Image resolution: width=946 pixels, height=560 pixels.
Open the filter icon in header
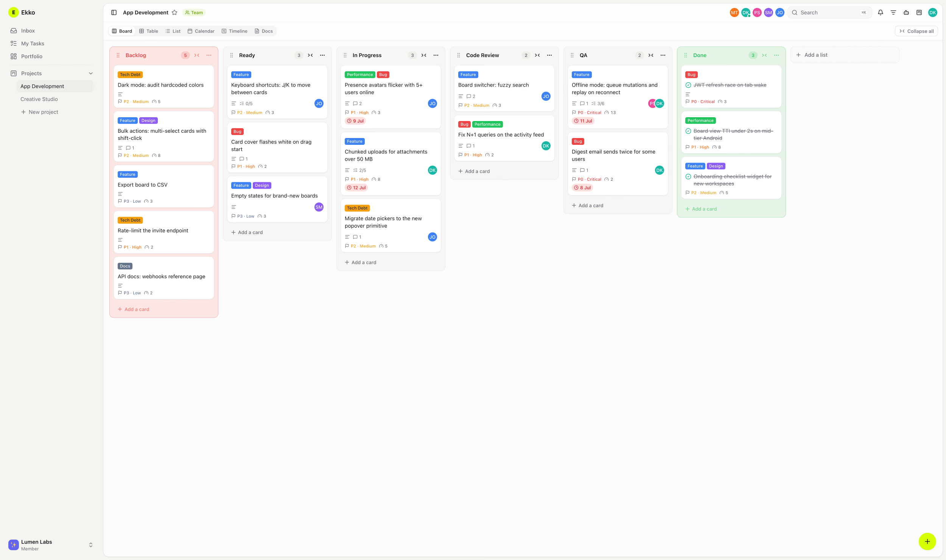coord(893,12)
